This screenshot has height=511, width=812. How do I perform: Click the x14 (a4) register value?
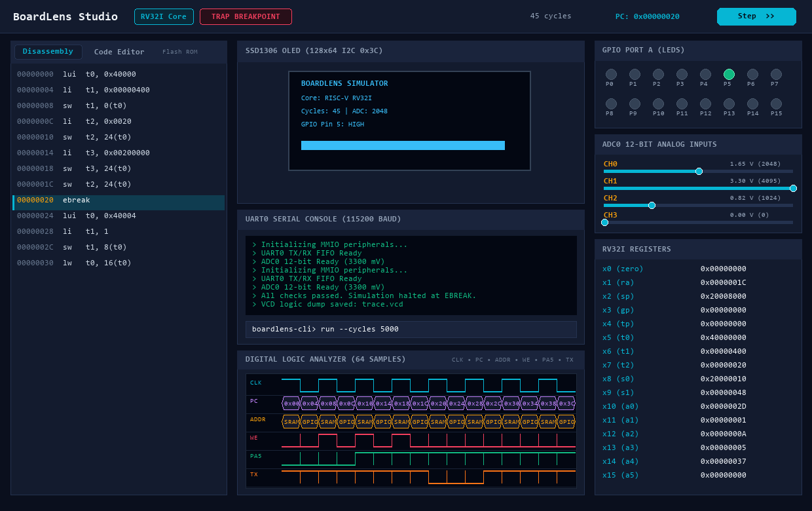[723, 461]
